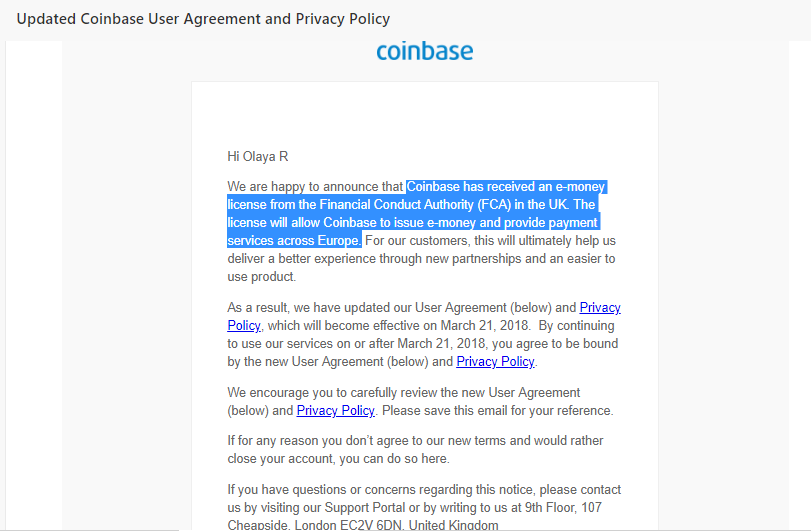Click highlighted text 'Coinbase has received an e-money'
Screen dimensions: 811x531
pos(492,187)
